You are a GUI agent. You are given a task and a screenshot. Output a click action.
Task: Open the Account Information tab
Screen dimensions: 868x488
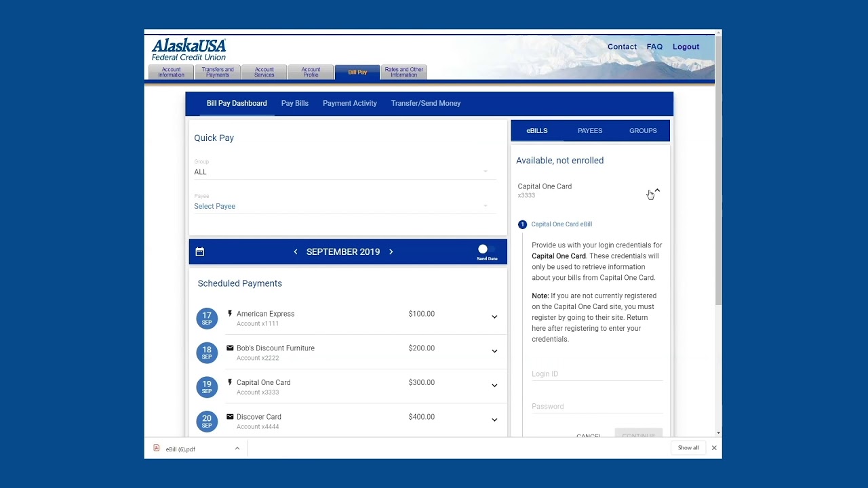(x=171, y=72)
